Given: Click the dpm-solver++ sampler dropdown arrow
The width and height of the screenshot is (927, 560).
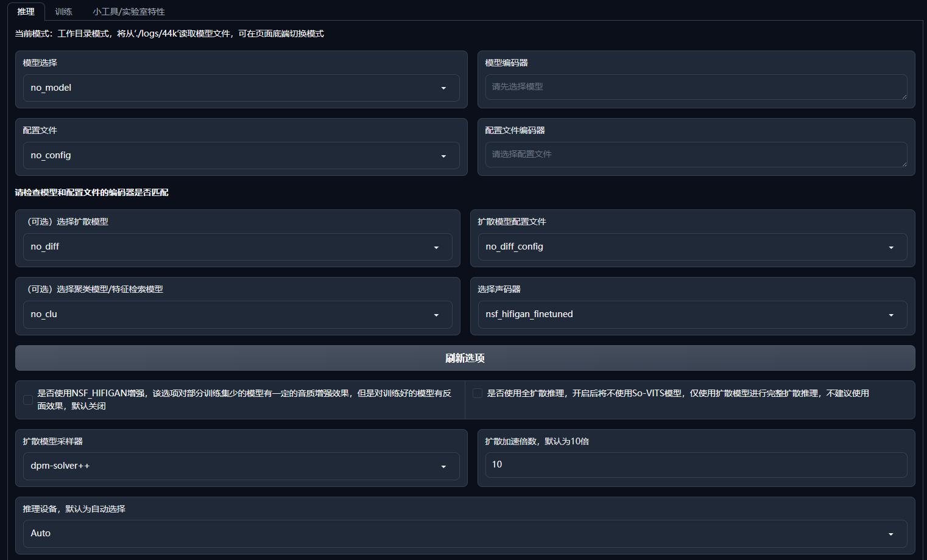Looking at the screenshot, I should [443, 466].
